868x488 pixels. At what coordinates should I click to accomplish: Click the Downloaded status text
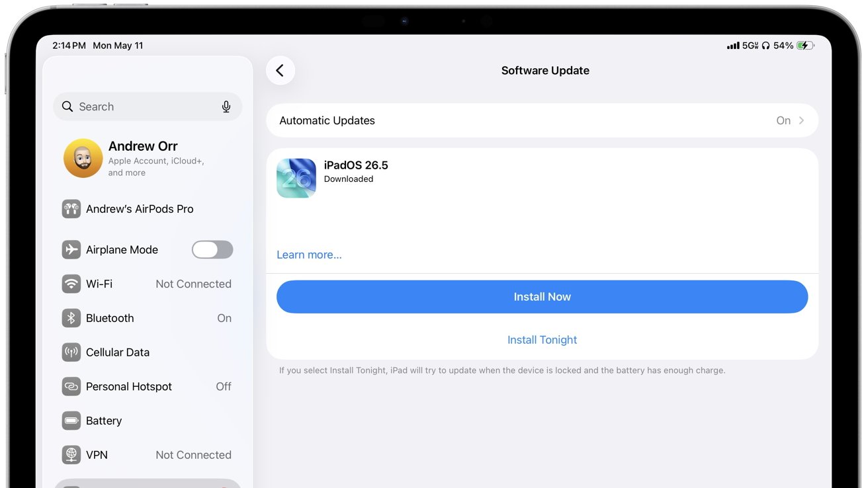pos(349,179)
